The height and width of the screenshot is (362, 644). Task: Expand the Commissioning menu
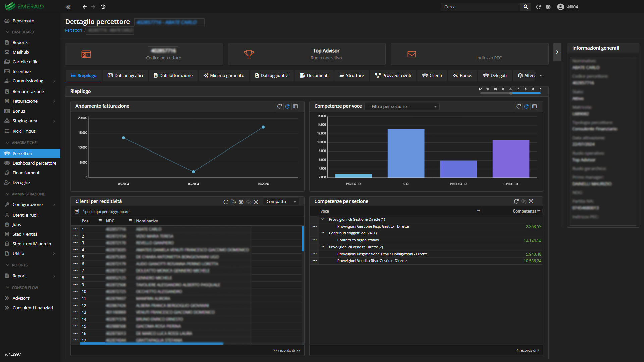point(30,81)
